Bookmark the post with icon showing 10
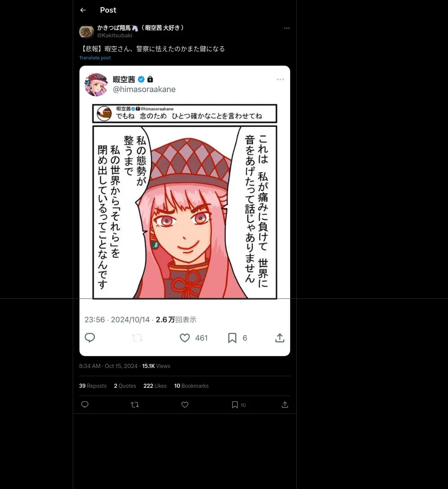The height and width of the screenshot is (489, 448). (x=239, y=405)
